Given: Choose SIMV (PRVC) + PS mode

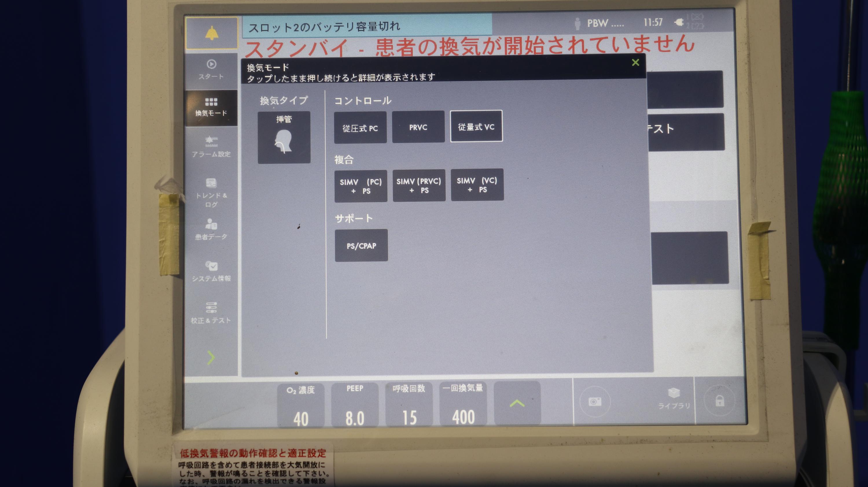Looking at the screenshot, I should (419, 186).
